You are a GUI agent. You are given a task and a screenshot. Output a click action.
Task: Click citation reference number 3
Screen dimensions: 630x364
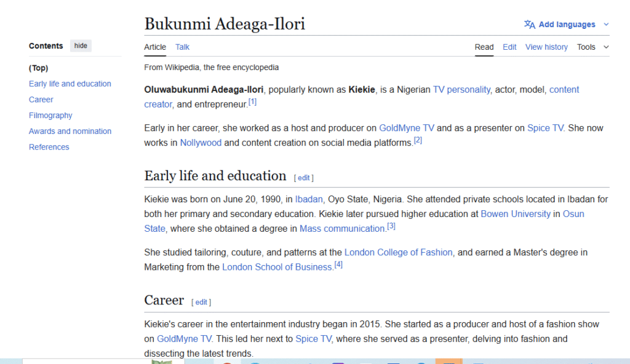(x=391, y=226)
